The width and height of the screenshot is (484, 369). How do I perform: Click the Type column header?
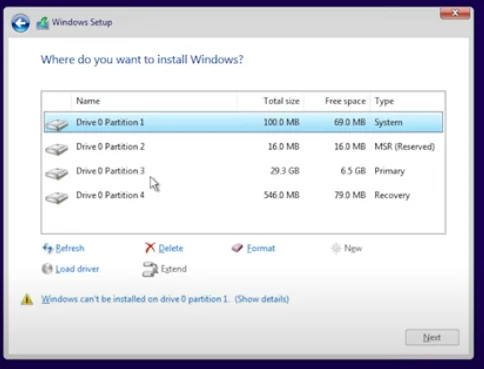[406, 101]
